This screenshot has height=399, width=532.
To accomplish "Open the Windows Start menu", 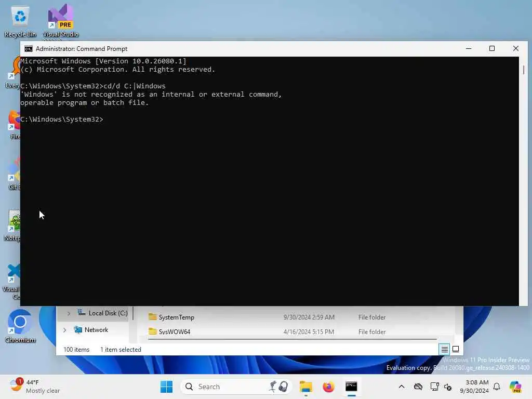I will 166,387.
